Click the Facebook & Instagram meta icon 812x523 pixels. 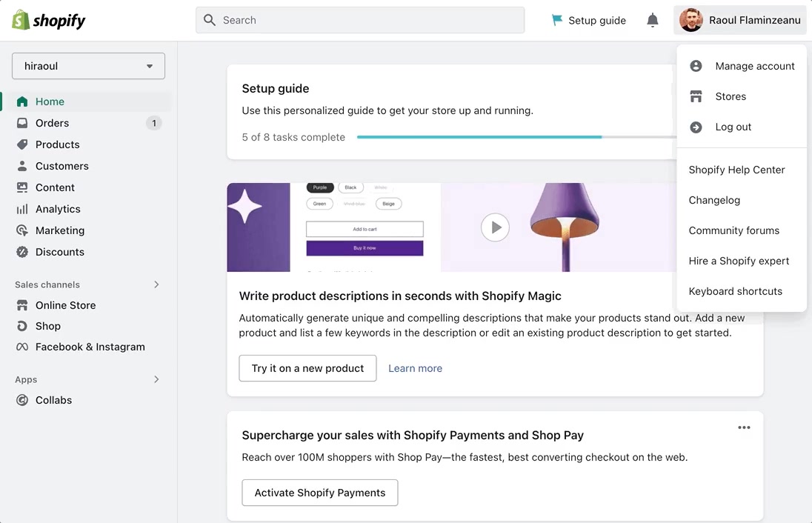pyautogui.click(x=22, y=347)
